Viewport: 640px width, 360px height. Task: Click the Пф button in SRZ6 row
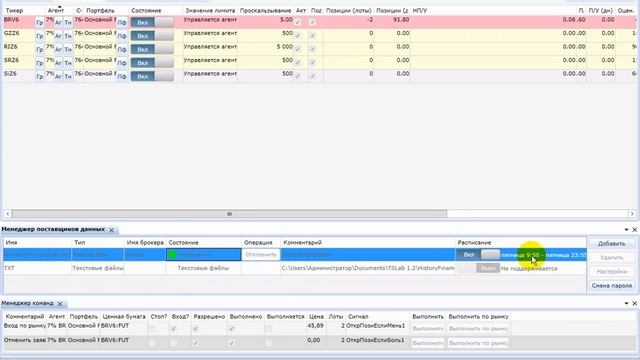coord(122,63)
